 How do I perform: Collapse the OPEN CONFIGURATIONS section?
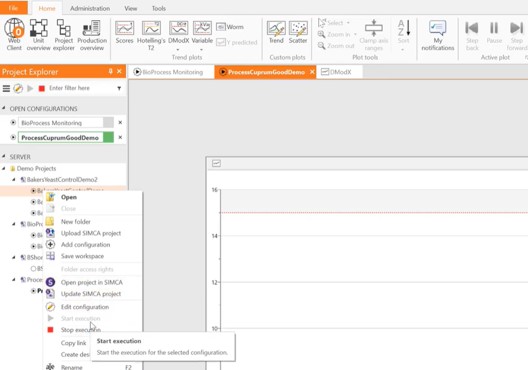pos(4,108)
